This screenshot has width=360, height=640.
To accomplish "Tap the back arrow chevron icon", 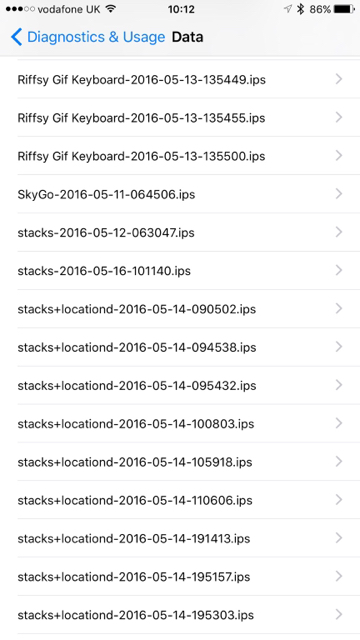I will pyautogui.click(x=16, y=37).
